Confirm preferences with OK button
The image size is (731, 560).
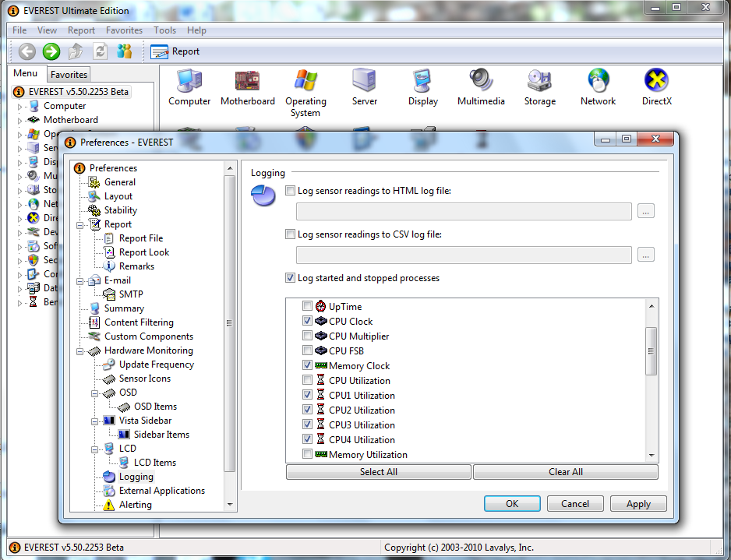point(512,504)
